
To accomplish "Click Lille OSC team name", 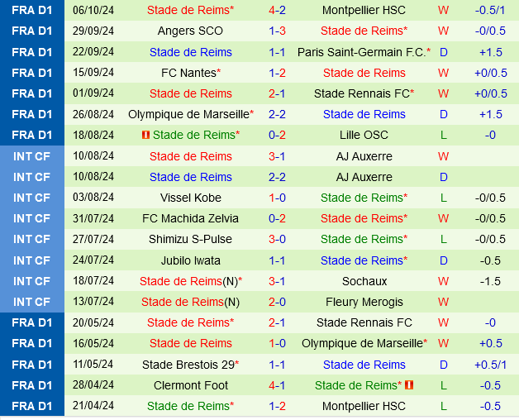I will [x=364, y=135].
